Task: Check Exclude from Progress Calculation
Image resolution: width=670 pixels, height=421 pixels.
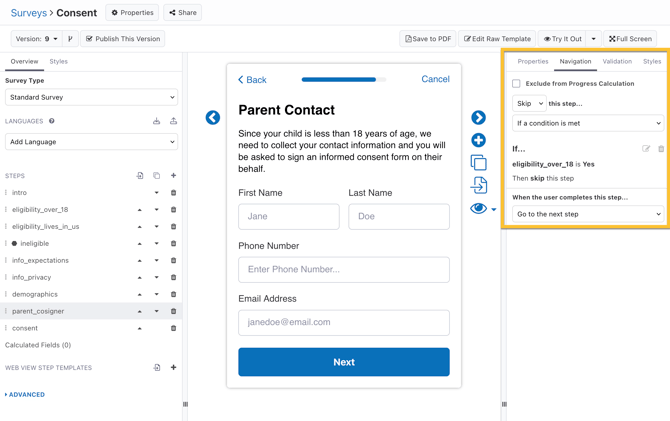Action: tap(517, 84)
